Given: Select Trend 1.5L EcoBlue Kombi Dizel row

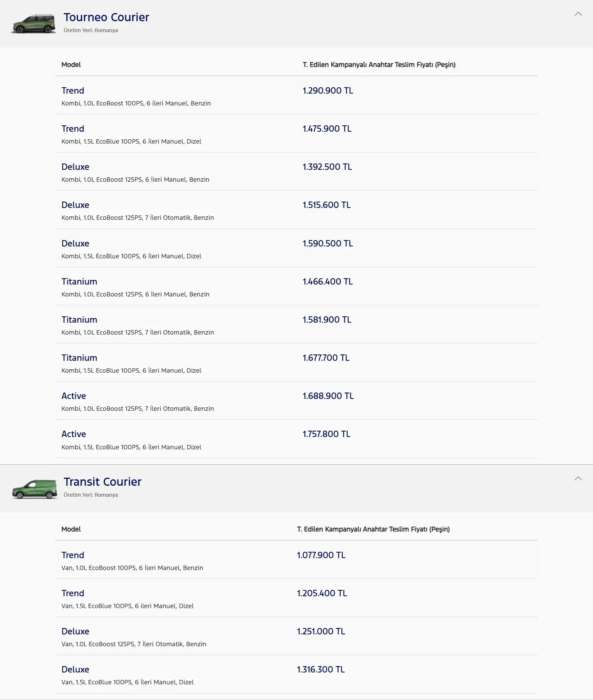Looking at the screenshot, I should (296, 134).
